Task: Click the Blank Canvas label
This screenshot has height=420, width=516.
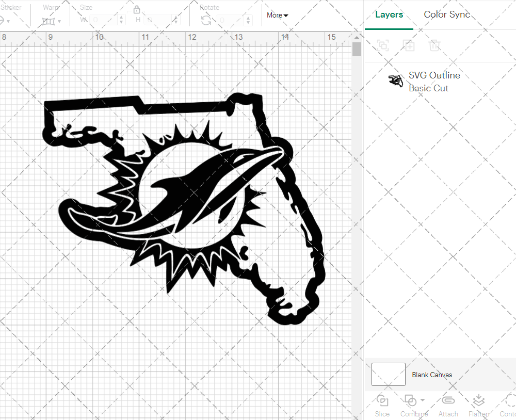Action: pos(432,375)
